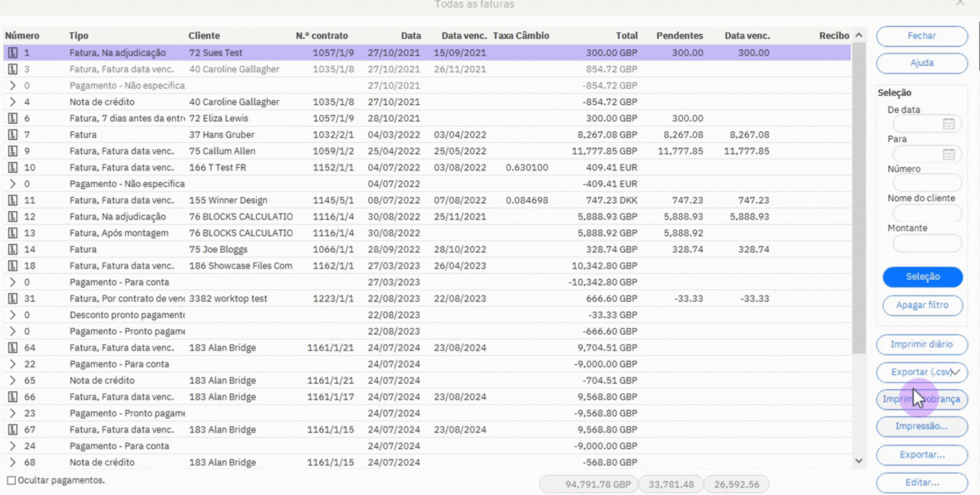This screenshot has width=980, height=495.
Task: Click the invoice document icon beside fatura 1
Action: (13, 52)
